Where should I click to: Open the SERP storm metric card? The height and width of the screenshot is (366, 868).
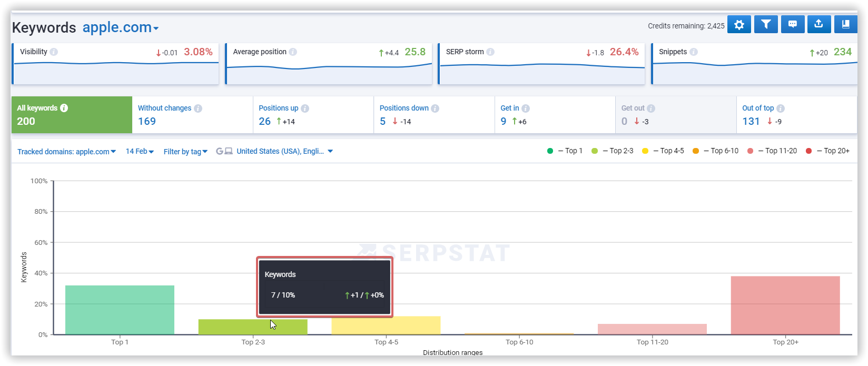coord(541,64)
